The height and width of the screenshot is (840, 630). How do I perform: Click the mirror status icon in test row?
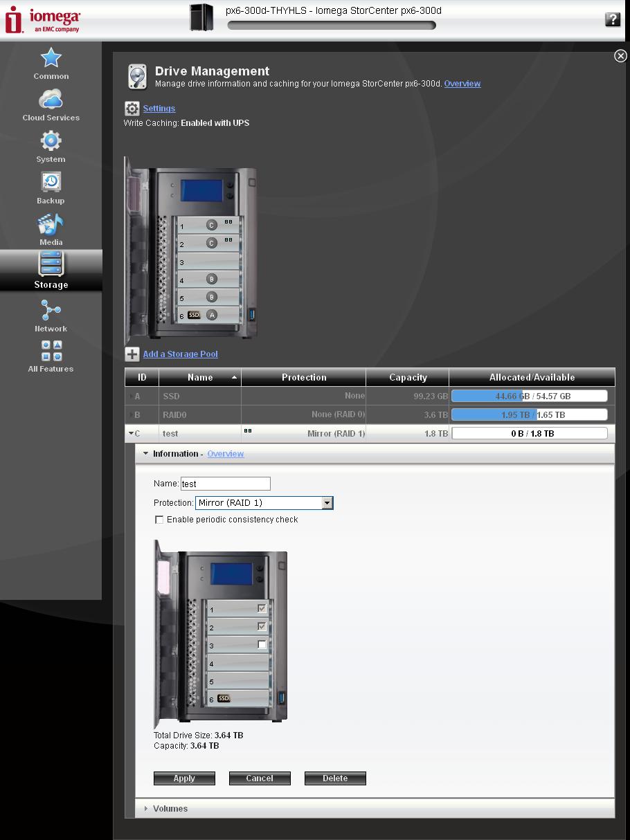pos(248,430)
